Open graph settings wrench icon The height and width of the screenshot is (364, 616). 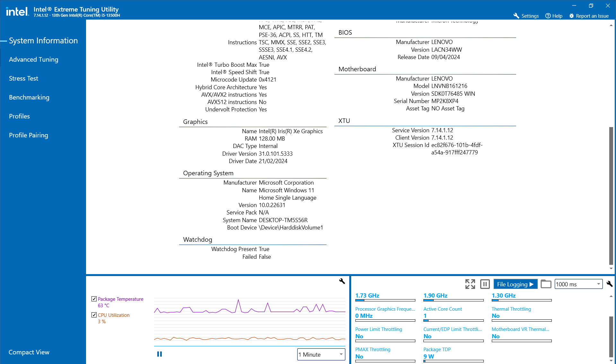point(342,281)
